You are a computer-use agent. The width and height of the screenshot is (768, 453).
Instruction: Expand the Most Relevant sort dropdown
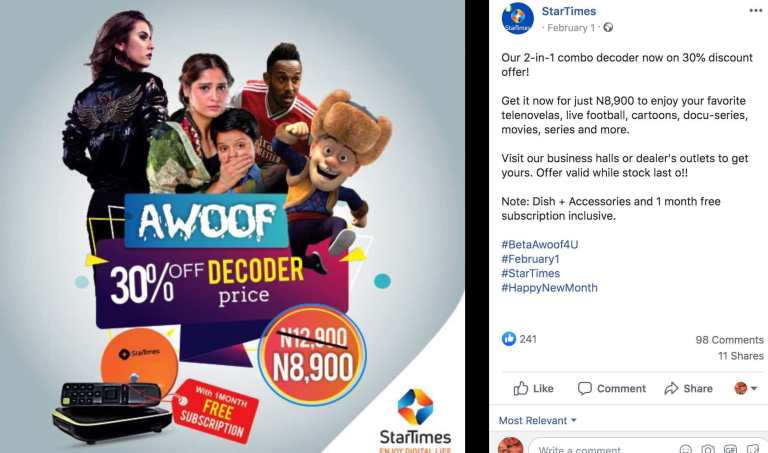(537, 420)
